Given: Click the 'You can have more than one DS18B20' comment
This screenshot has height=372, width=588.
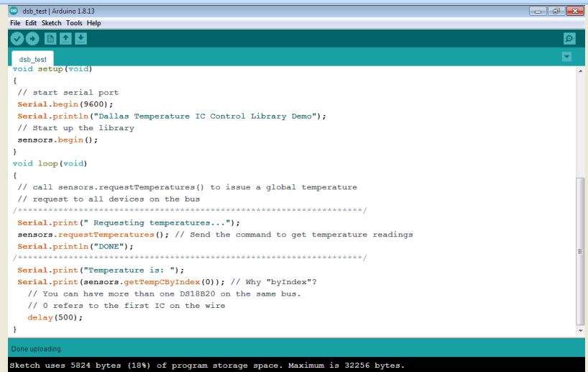Looking at the screenshot, I should pyautogui.click(x=164, y=294).
